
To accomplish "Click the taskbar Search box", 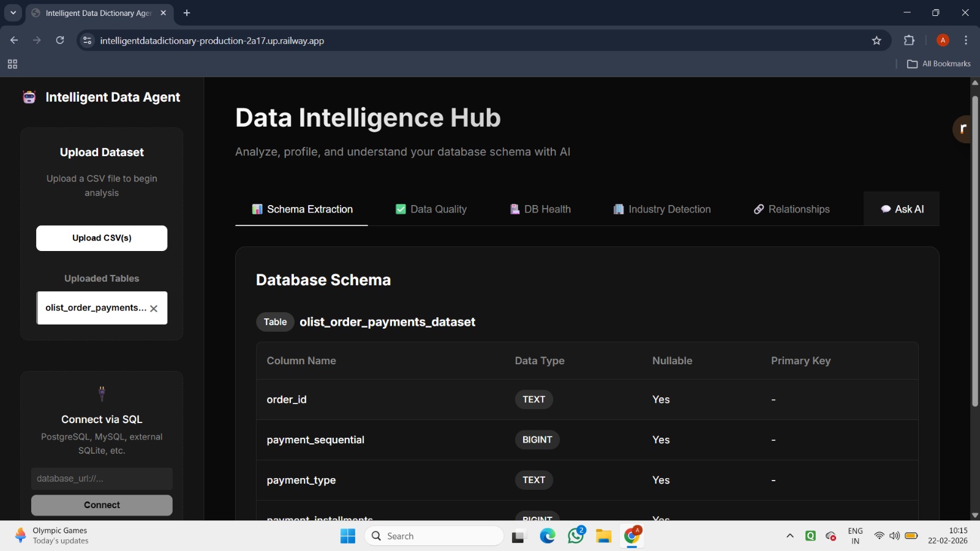I will [x=434, y=536].
